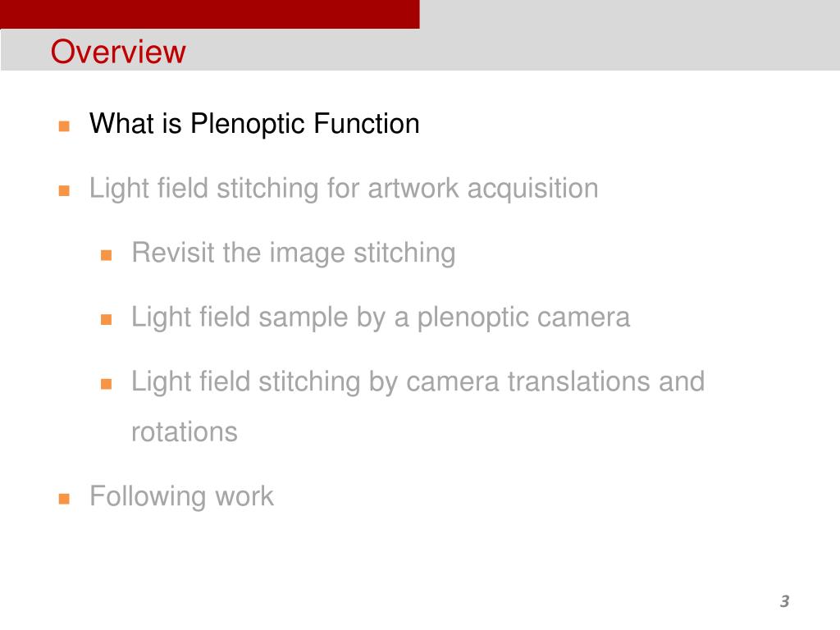Click the light grey area above the title band
The width and height of the screenshot is (840, 630).
point(630,14)
